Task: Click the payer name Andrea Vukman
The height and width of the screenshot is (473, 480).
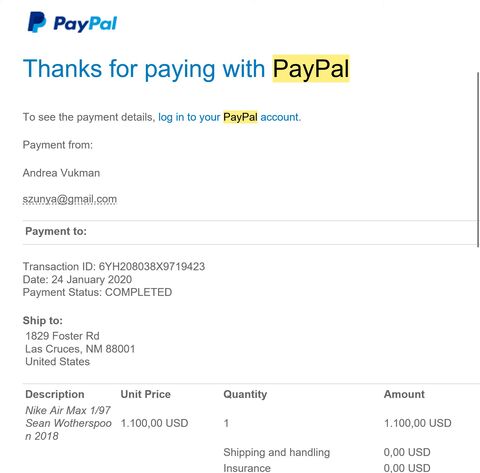Action: point(61,173)
